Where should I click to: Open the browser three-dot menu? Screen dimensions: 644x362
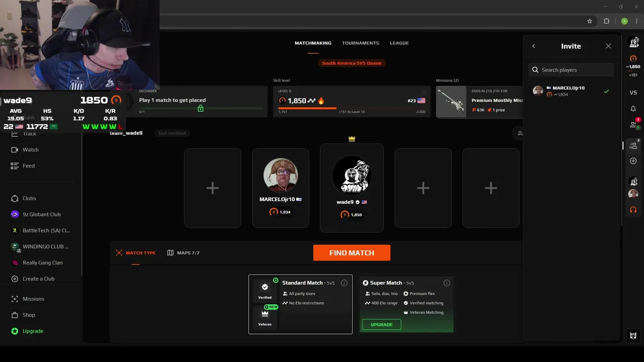coord(636,21)
